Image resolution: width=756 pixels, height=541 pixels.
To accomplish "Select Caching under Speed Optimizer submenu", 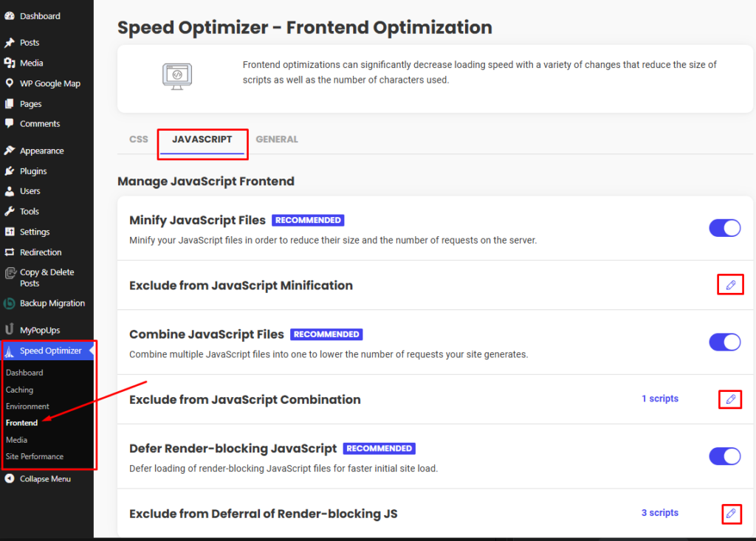I will tap(20, 390).
